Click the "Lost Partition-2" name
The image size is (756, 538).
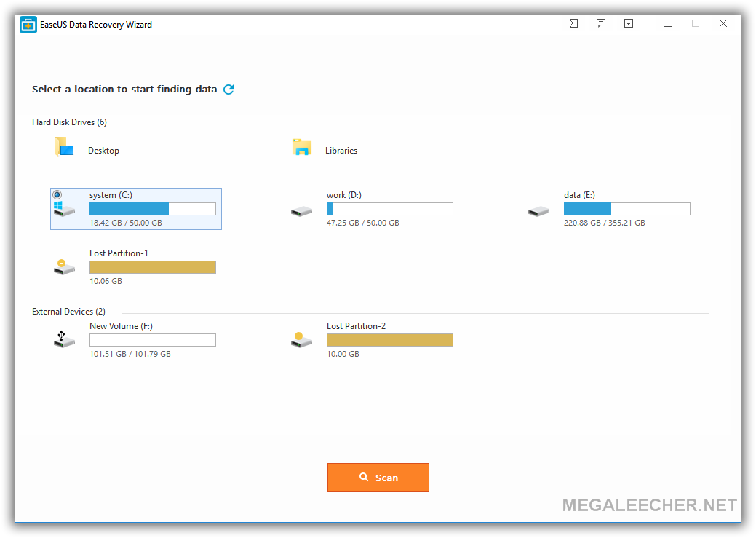(x=357, y=326)
